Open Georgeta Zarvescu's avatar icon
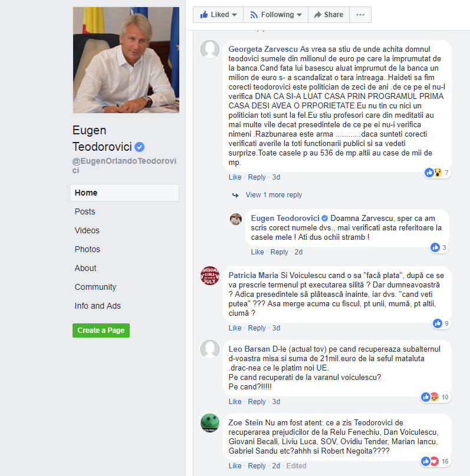 [x=210, y=49]
